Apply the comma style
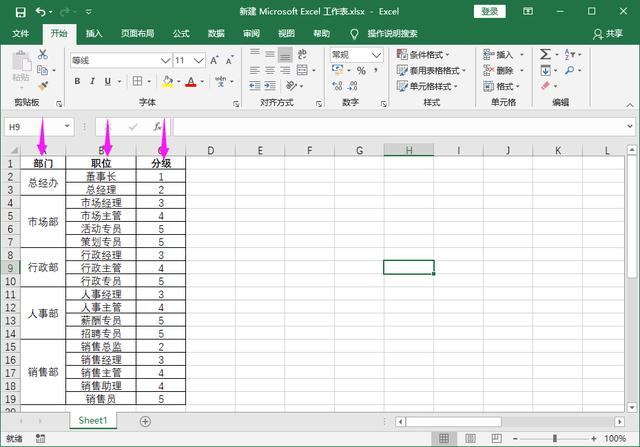This screenshot has height=447, width=640. tap(376, 71)
